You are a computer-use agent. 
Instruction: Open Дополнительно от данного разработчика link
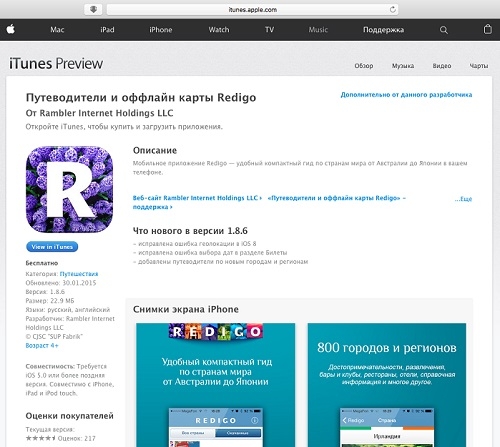click(x=406, y=95)
